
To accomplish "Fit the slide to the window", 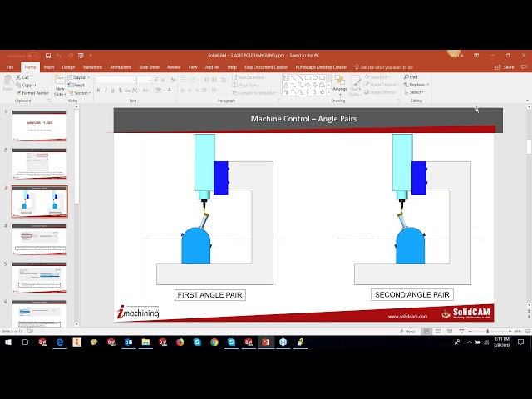I will [x=528, y=332].
